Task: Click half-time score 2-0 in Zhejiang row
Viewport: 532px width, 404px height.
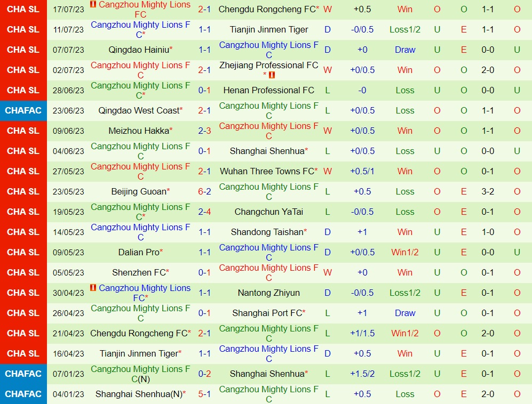Action: pos(488,70)
